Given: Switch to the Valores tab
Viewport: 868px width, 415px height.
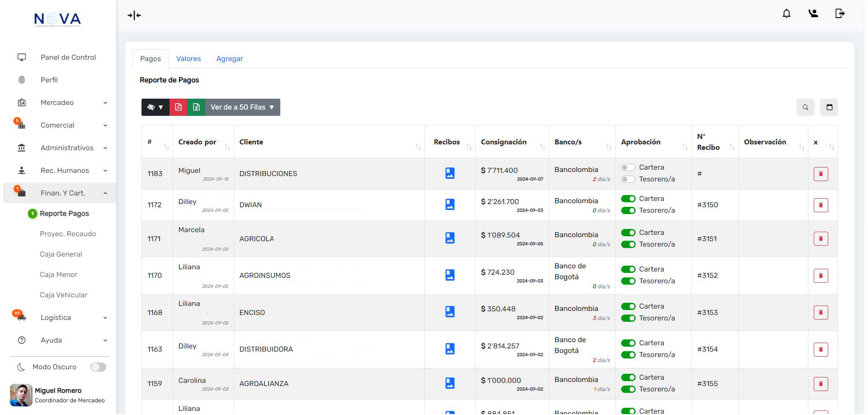Looking at the screenshot, I should (x=189, y=59).
